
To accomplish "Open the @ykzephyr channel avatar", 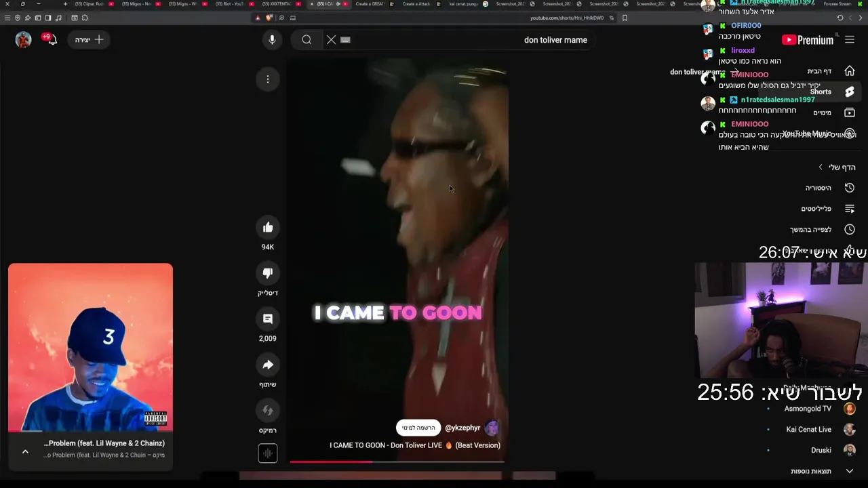I will click(x=492, y=428).
